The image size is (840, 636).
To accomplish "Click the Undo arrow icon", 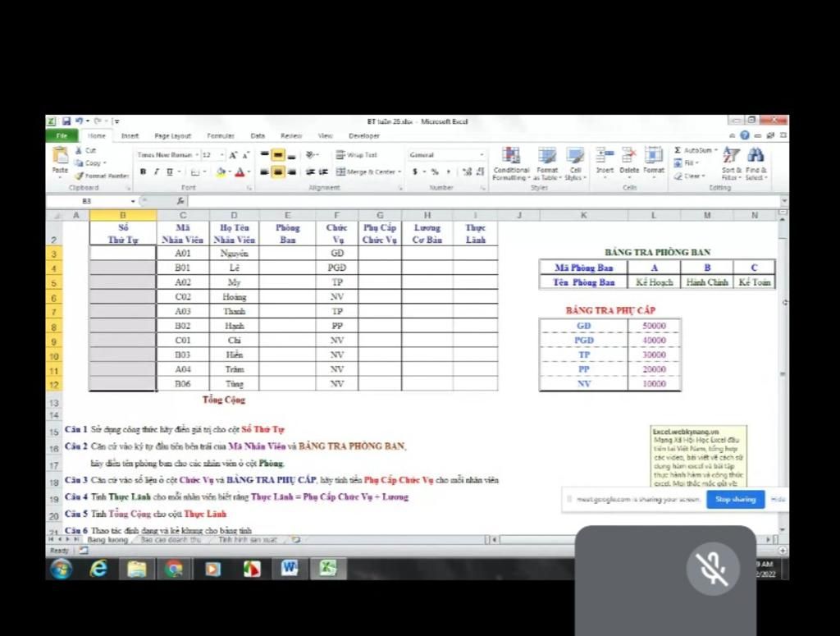I will 80,121.
